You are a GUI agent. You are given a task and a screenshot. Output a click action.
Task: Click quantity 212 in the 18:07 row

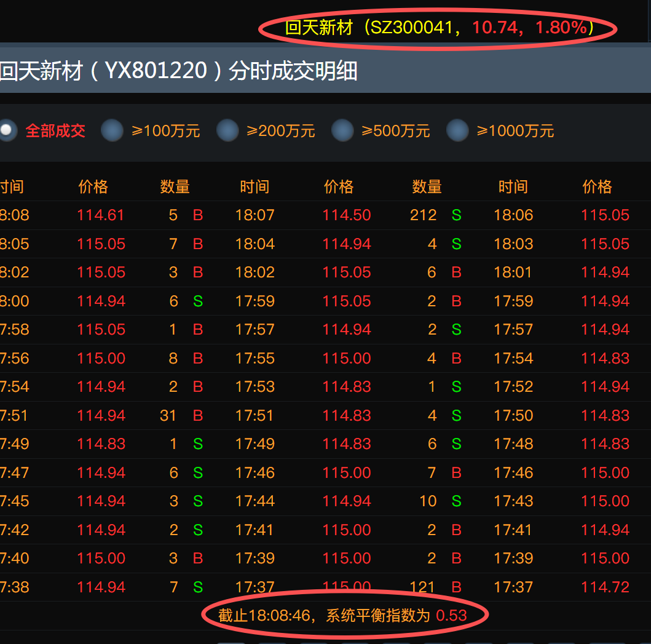[423, 215]
